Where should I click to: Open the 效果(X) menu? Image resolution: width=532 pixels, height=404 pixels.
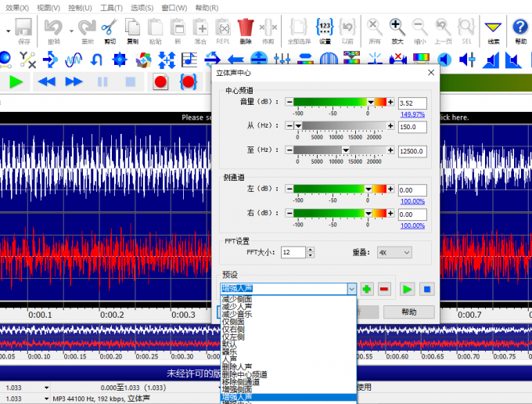17,7
